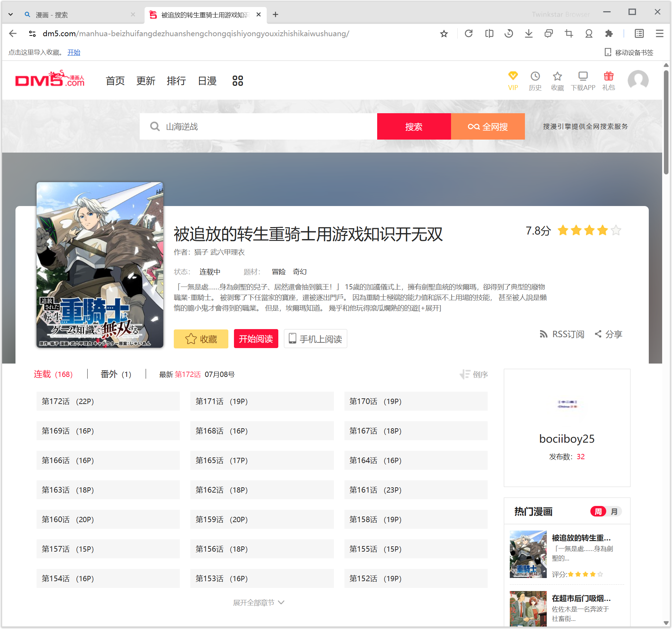The width and height of the screenshot is (672, 629).
Task: Click the 手机上阅读 button
Action: [x=316, y=339]
